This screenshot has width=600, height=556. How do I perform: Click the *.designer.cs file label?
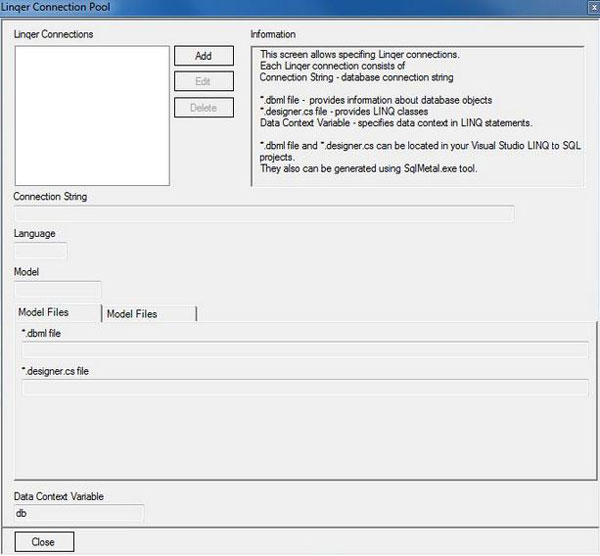[x=56, y=371]
